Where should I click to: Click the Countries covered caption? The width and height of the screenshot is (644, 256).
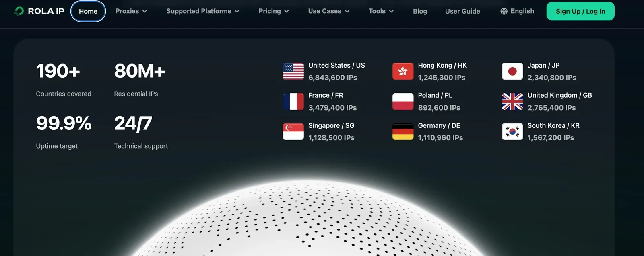click(64, 94)
